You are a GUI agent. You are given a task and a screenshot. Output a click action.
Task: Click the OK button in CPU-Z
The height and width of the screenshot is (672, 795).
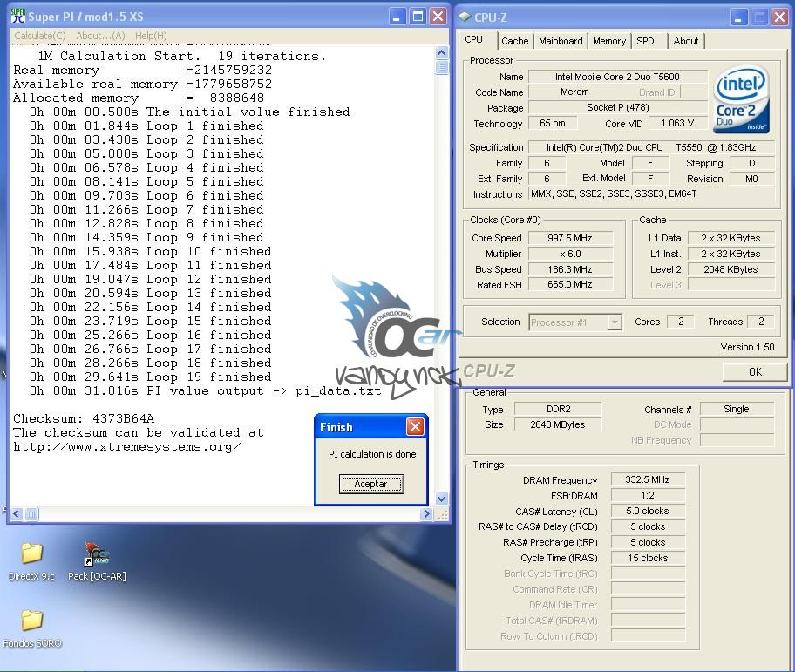[755, 372]
